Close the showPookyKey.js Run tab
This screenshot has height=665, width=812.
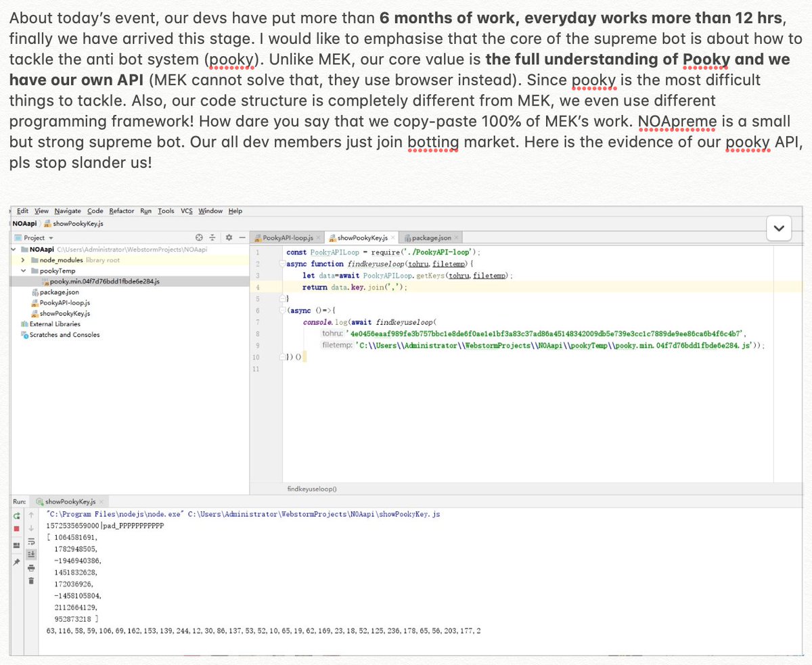point(102,502)
